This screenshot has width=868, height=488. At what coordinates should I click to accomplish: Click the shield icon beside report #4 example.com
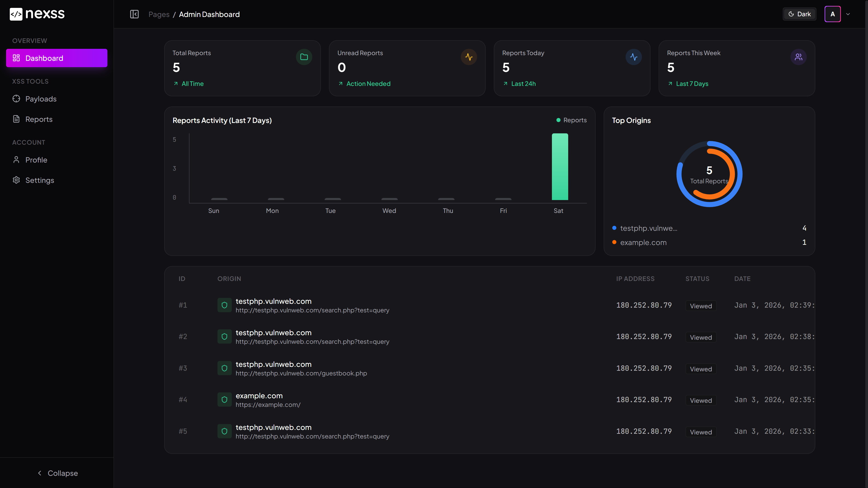tap(224, 399)
